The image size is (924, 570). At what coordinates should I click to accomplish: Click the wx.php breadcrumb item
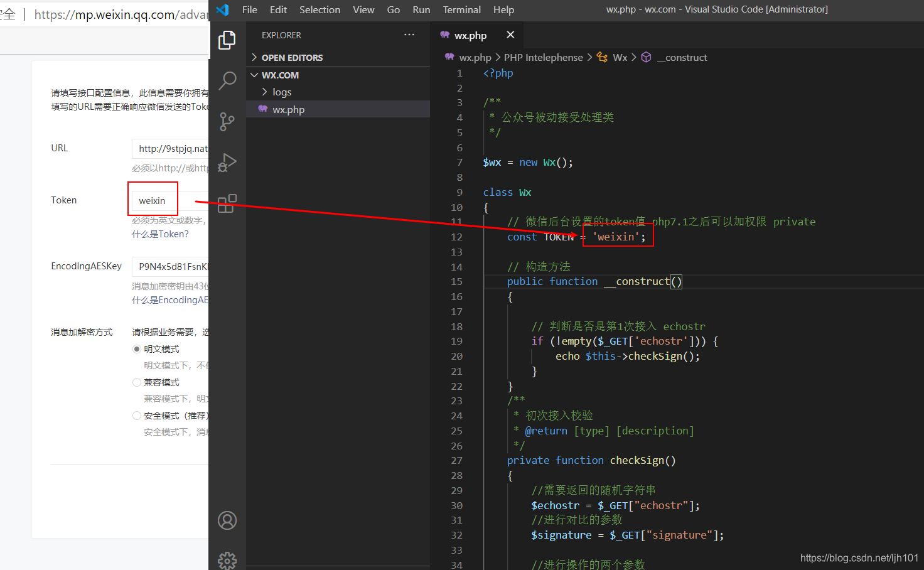tap(475, 57)
